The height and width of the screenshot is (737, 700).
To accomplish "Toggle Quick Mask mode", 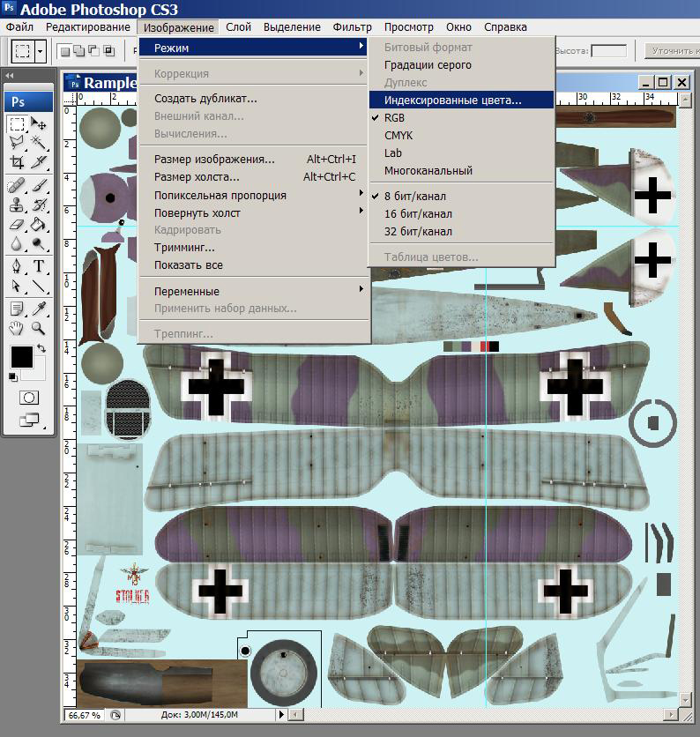I will coord(29,398).
